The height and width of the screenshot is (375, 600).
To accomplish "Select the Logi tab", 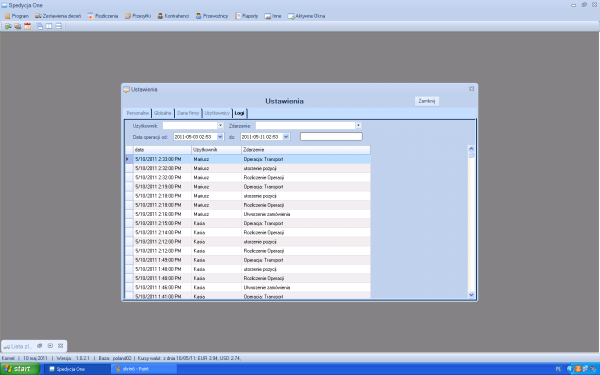I will point(240,113).
